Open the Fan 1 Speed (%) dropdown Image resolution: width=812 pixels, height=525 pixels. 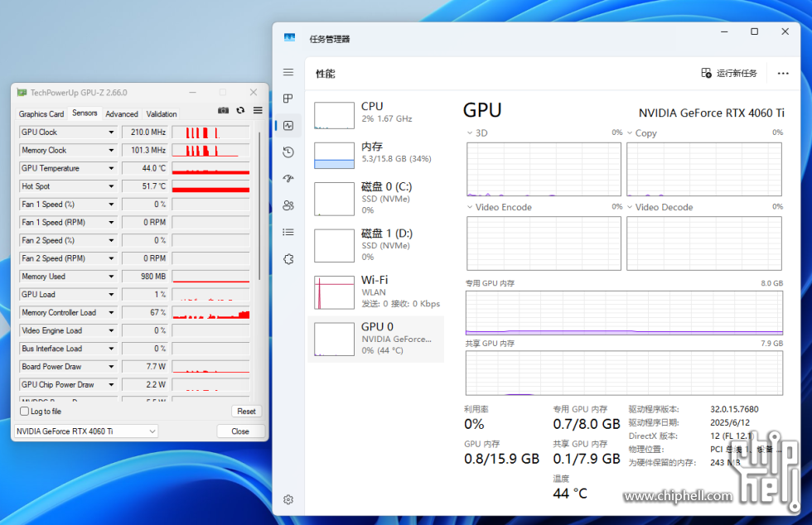point(111,205)
